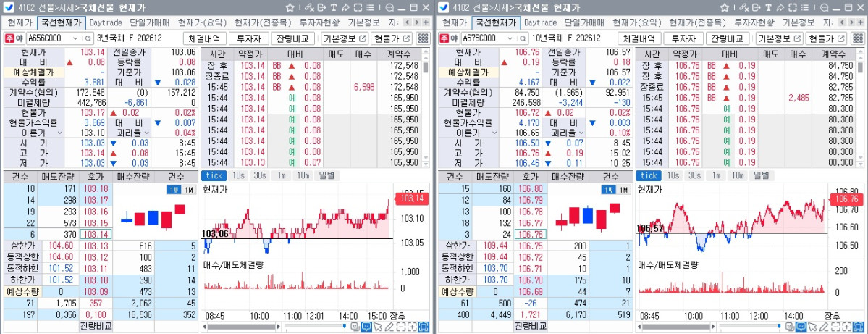This screenshot has height=334, width=868.
Task: Switch right mini chart to 1M
Action: click(624, 190)
